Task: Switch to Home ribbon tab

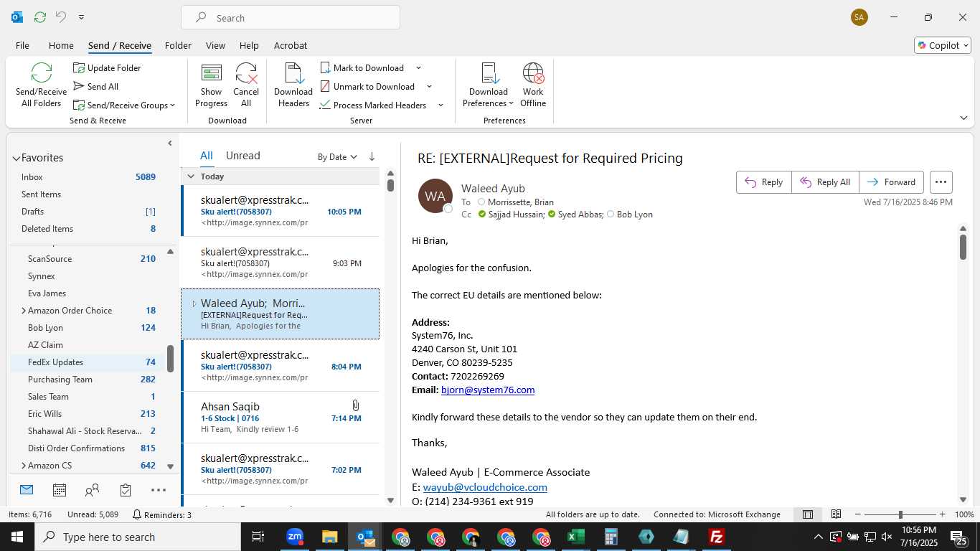Action: [x=61, y=45]
